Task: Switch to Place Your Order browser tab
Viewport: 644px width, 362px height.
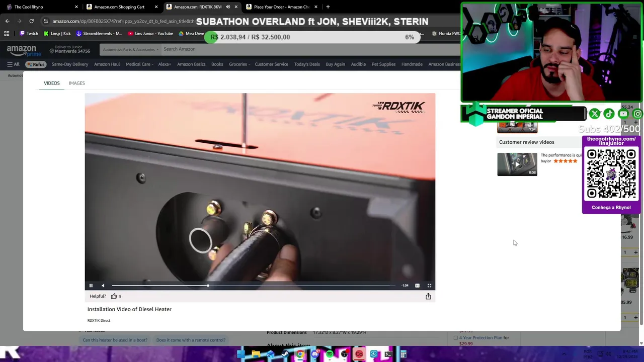Action: [x=281, y=7]
